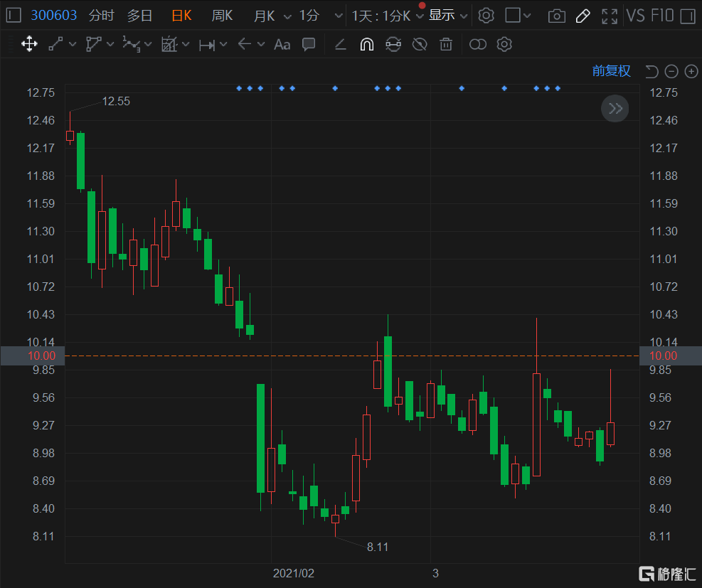
Task: Select the move crosshair tool
Action: point(29,44)
